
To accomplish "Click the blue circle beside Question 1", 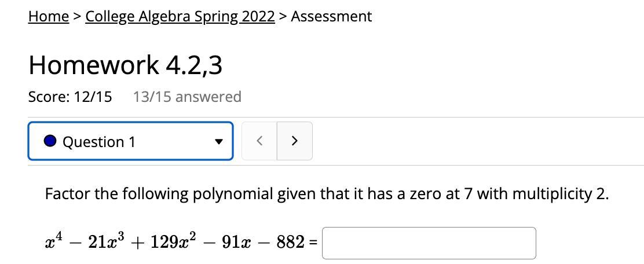I will click(50, 141).
